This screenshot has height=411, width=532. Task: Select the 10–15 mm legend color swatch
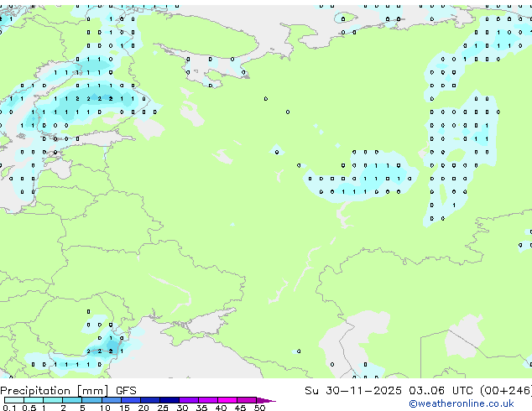(x=112, y=400)
